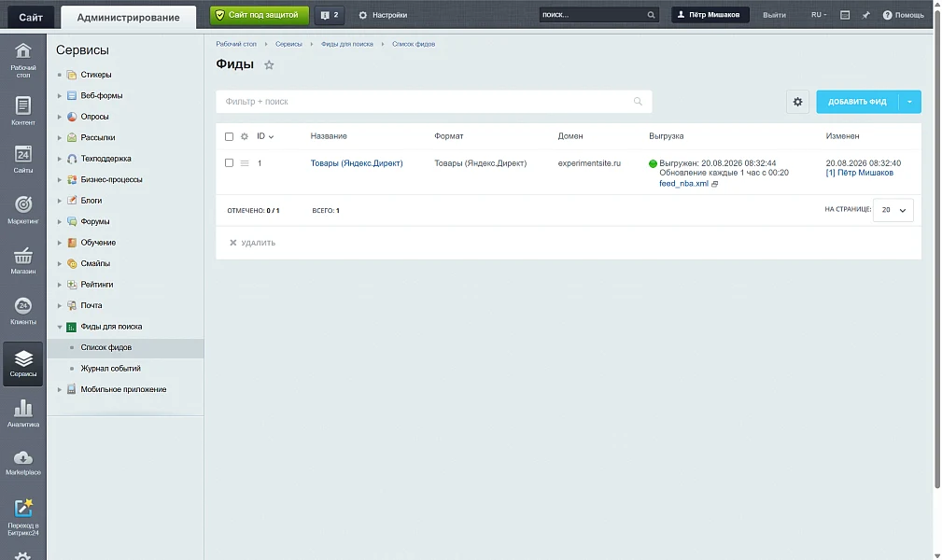Select Журнал событий in the tree
This screenshot has width=942, height=560.
click(110, 369)
